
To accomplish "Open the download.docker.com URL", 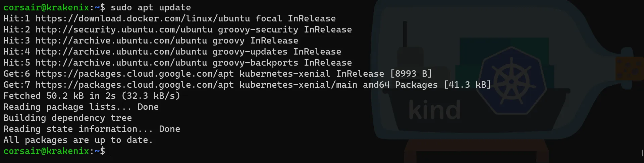I will coord(143,18).
